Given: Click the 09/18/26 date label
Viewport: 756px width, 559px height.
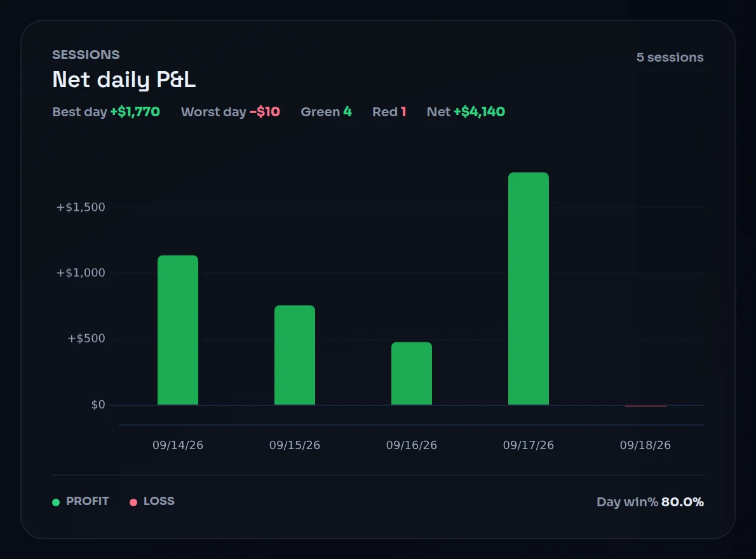Looking at the screenshot, I should click(x=645, y=445).
